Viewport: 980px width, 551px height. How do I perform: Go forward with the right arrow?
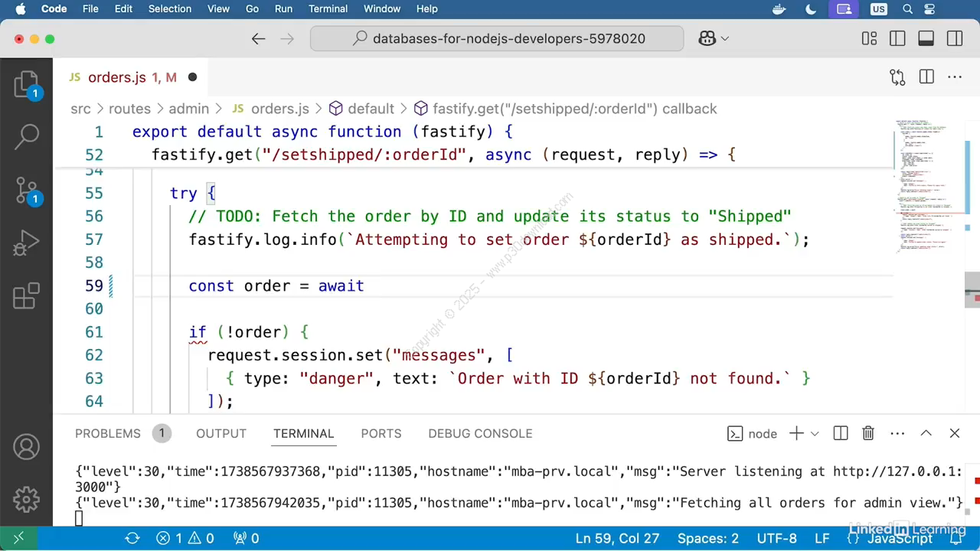pyautogui.click(x=287, y=38)
